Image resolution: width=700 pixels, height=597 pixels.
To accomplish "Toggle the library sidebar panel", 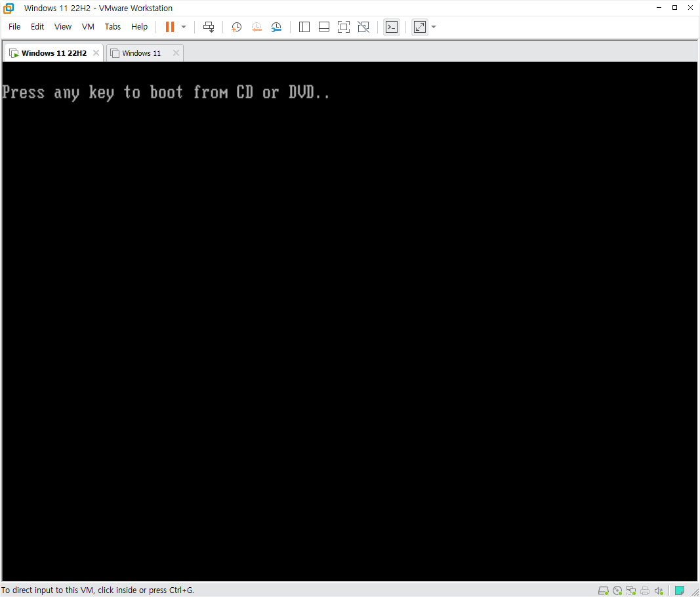I will click(304, 27).
